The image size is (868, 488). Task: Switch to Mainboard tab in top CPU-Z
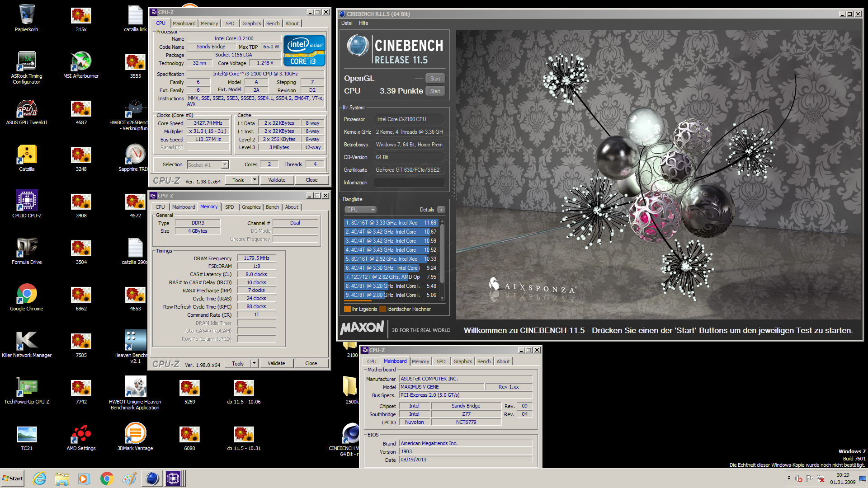pyautogui.click(x=184, y=23)
